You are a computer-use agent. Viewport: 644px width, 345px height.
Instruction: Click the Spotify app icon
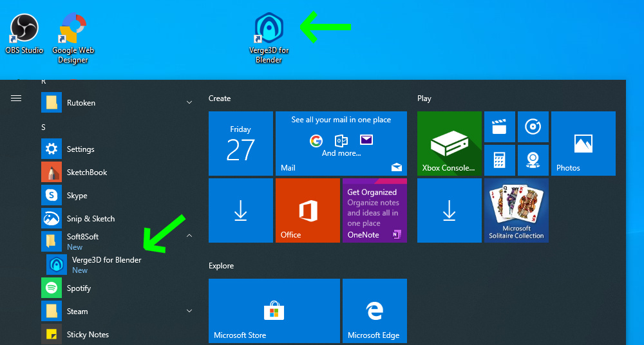point(52,288)
